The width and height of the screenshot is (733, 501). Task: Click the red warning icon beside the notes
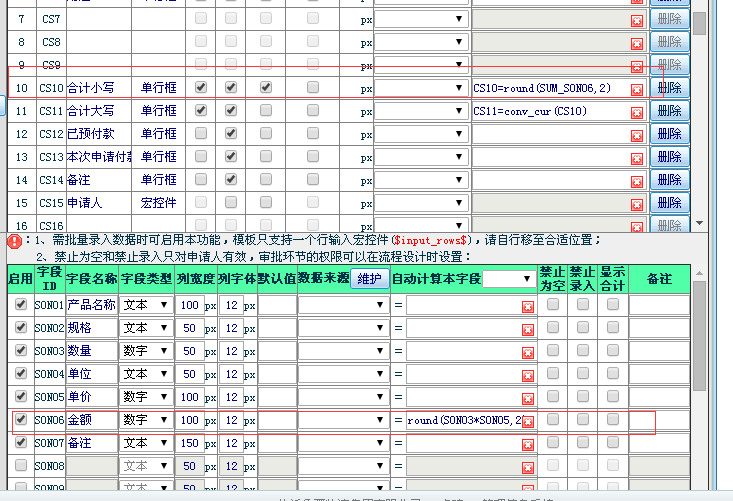(x=14, y=241)
